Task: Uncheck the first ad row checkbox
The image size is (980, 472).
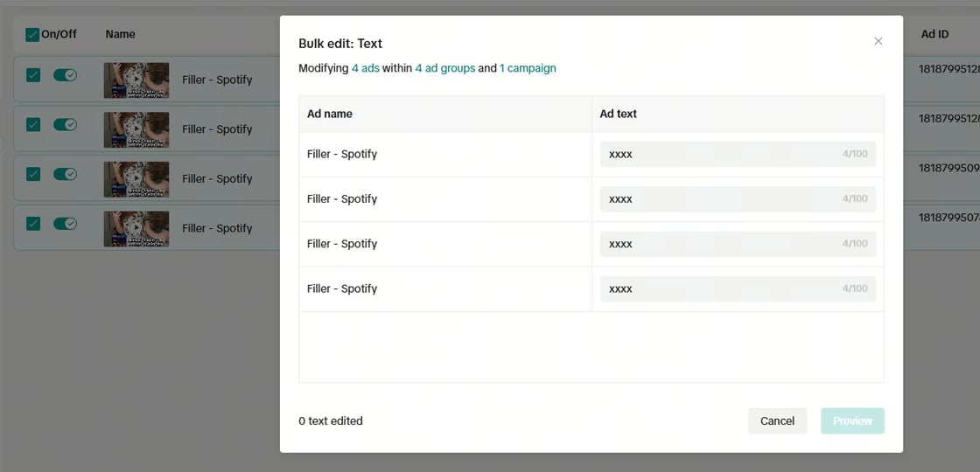Action: pyautogui.click(x=33, y=75)
